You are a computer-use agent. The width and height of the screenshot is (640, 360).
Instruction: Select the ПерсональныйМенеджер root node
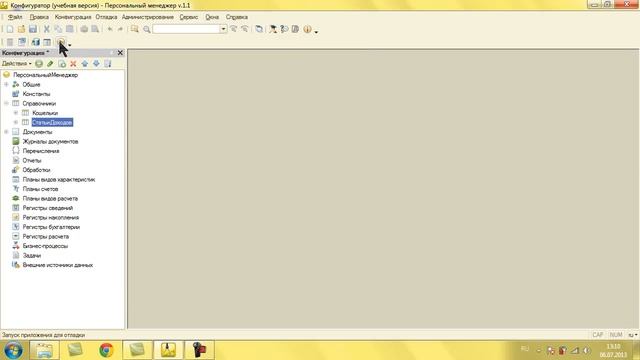coord(45,75)
